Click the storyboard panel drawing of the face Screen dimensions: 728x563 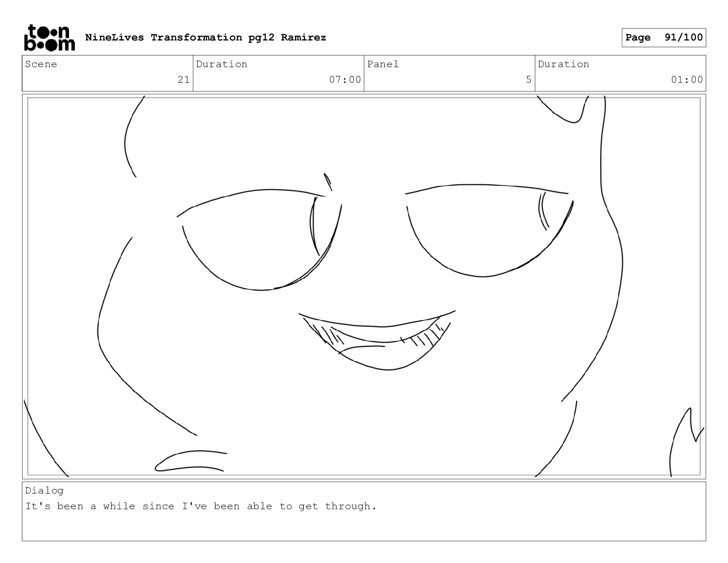point(364,286)
